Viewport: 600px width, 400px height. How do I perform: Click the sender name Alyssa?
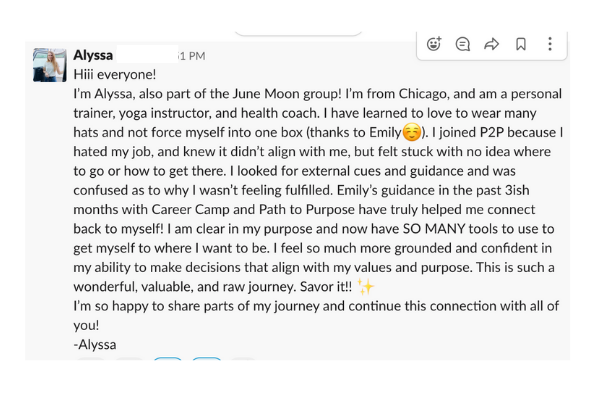pyautogui.click(x=93, y=55)
